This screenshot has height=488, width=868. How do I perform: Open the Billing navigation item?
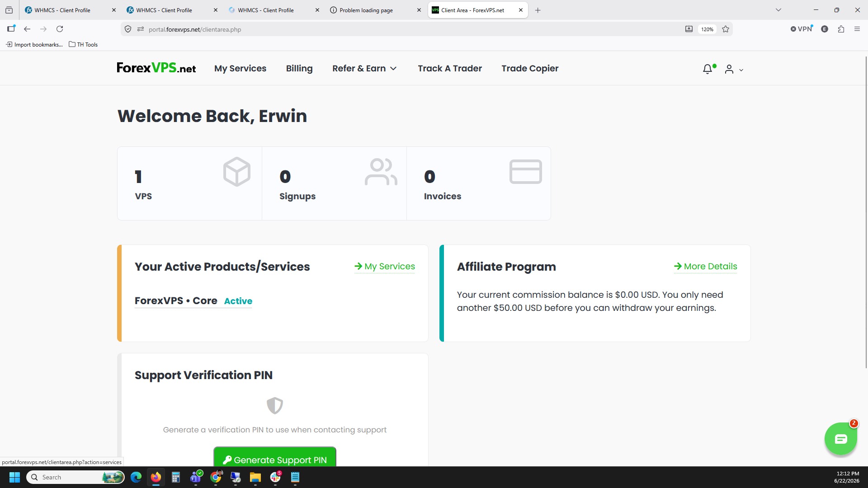pyautogui.click(x=299, y=68)
